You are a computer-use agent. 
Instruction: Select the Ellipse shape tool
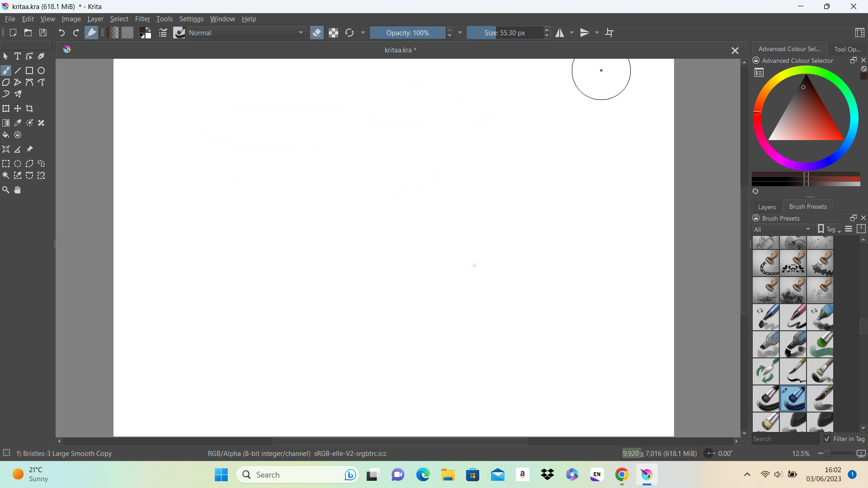tap(41, 70)
